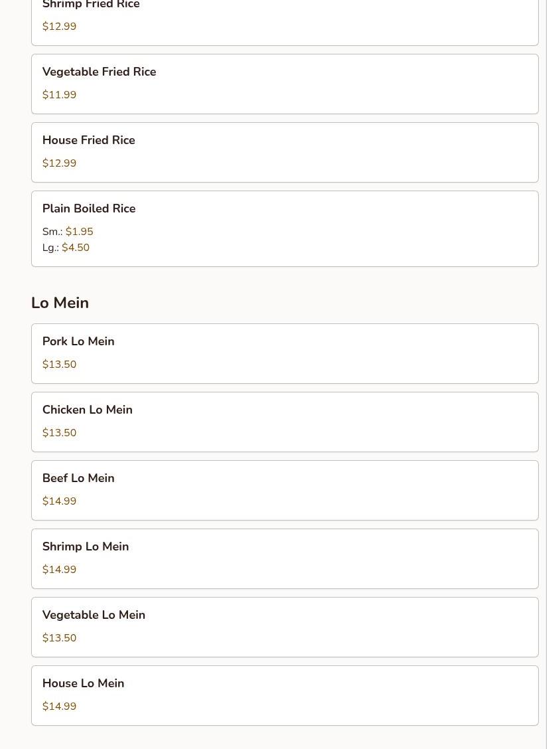This screenshot has height=749, width=560.
Task: Select the Vegetable Fried Rice item title
Action: pos(99,72)
